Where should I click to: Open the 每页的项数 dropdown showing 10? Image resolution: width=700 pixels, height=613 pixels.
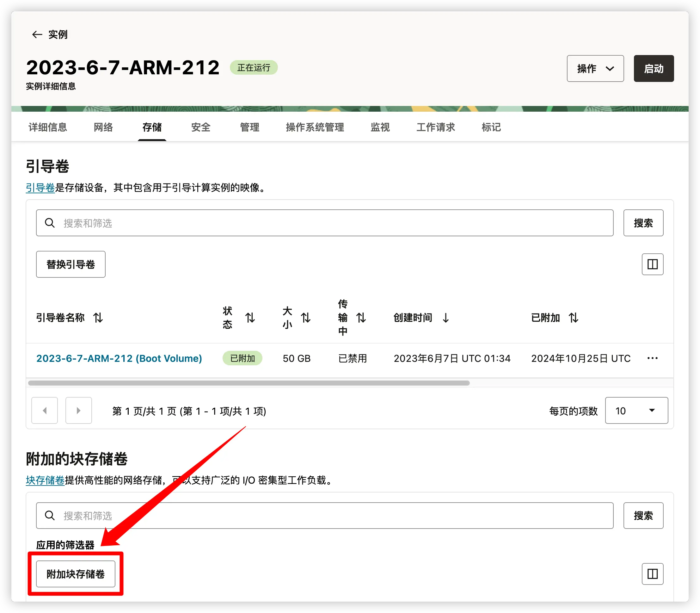(x=636, y=411)
